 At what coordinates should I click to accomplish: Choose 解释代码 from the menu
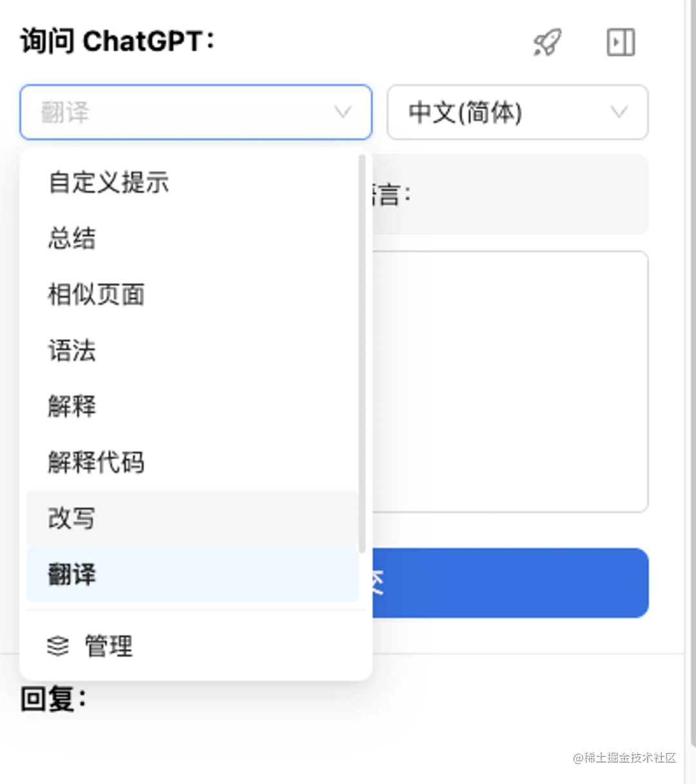[x=95, y=462]
